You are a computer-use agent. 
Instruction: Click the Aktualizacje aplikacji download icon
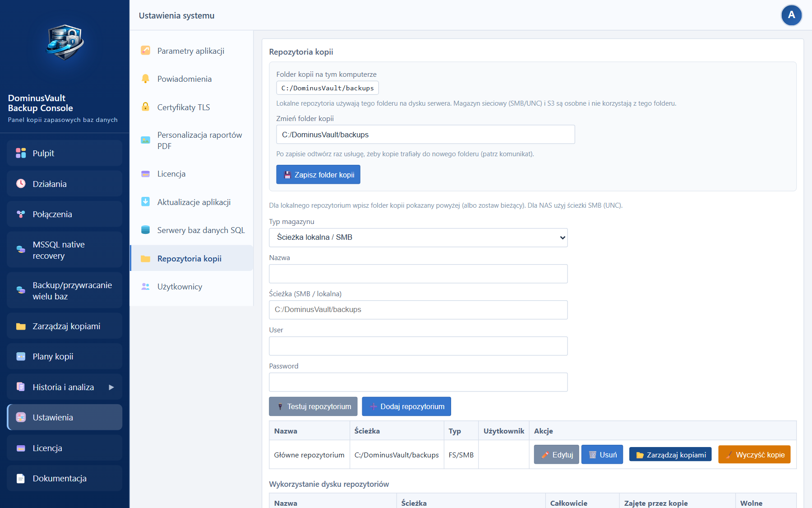pos(145,202)
